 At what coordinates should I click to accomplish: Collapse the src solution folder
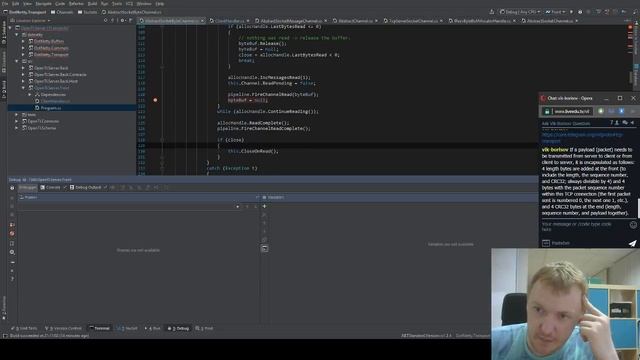click(17, 61)
